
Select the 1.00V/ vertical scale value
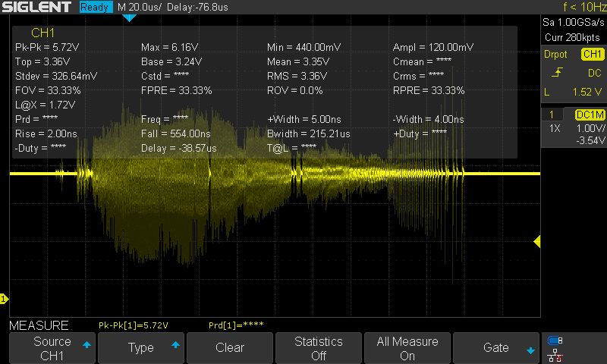click(x=590, y=128)
